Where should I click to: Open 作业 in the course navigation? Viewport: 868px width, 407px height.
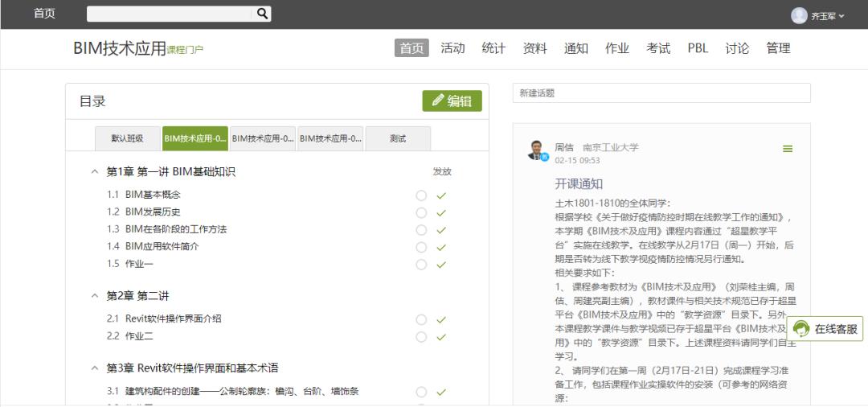pyautogui.click(x=616, y=48)
